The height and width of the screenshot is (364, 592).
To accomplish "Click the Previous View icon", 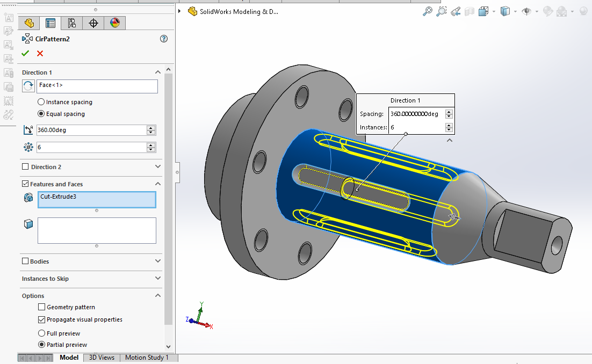I will point(456,11).
